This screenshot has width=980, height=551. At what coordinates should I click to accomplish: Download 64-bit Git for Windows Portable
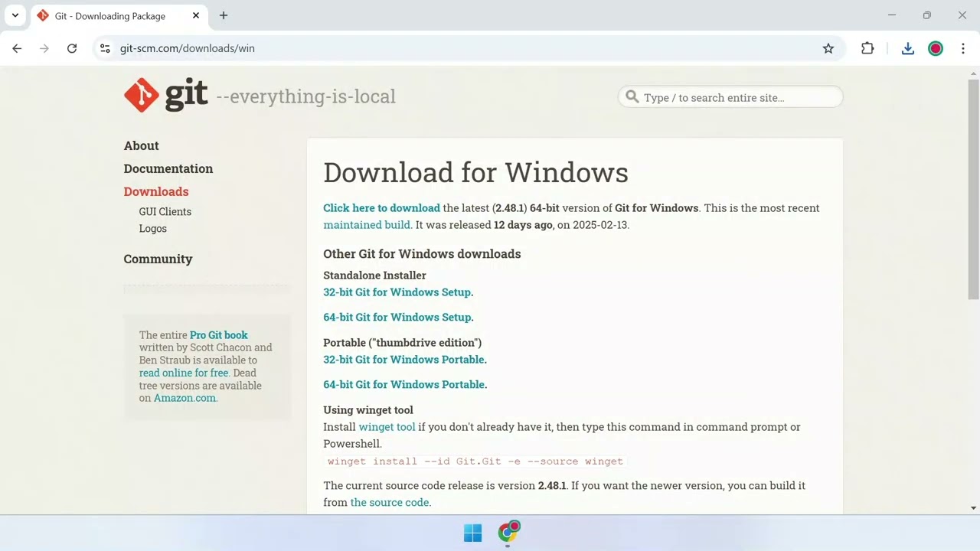pyautogui.click(x=405, y=384)
